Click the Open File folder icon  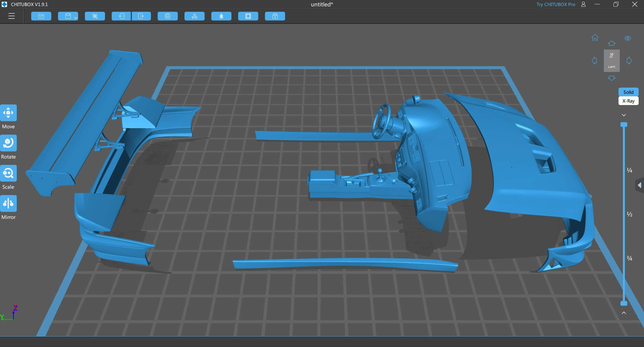41,16
